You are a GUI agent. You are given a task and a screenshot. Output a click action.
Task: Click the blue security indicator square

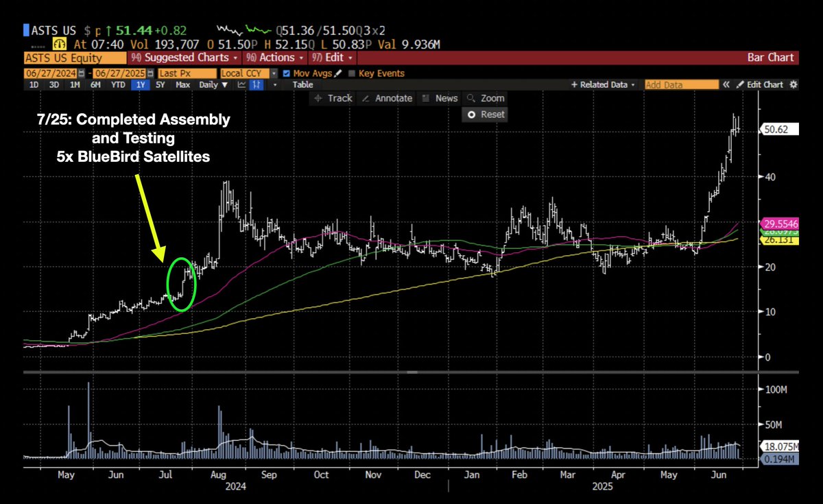(27, 30)
